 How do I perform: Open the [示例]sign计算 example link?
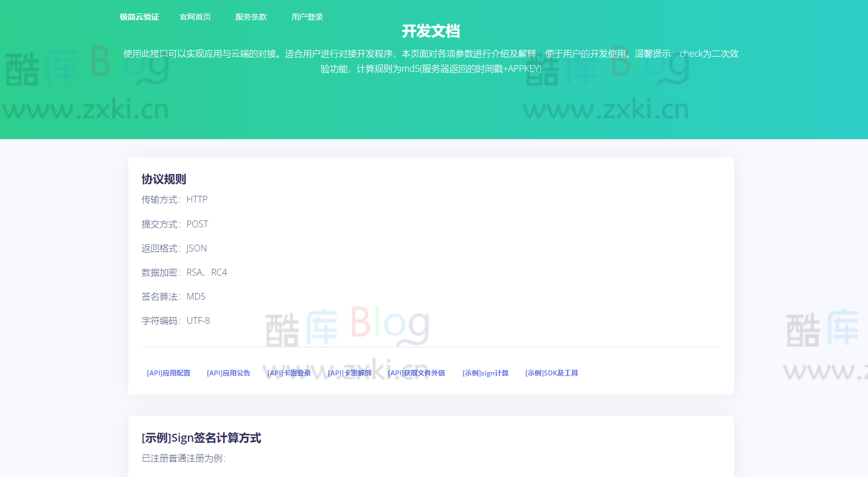486,372
